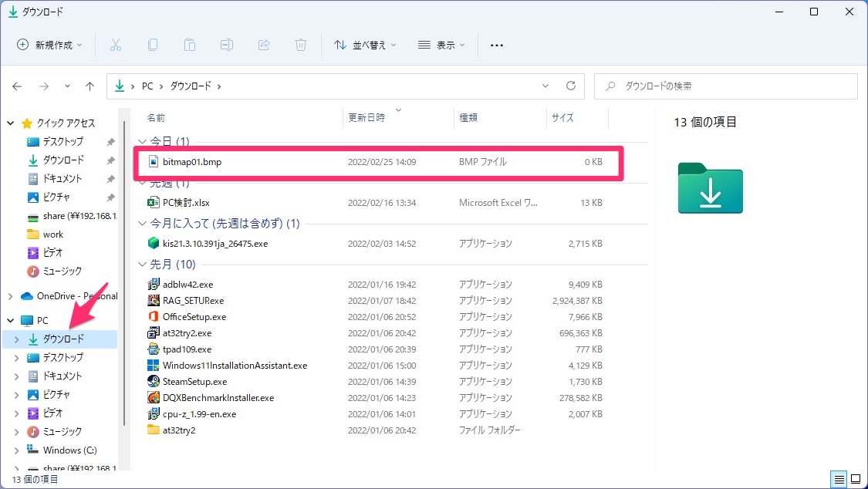The height and width of the screenshot is (489, 868).
Task: Click the 2,924,387 KB size cell
Action: click(577, 300)
